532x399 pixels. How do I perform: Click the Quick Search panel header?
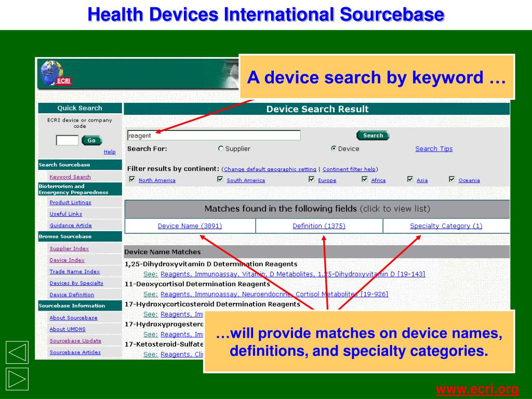[79, 108]
